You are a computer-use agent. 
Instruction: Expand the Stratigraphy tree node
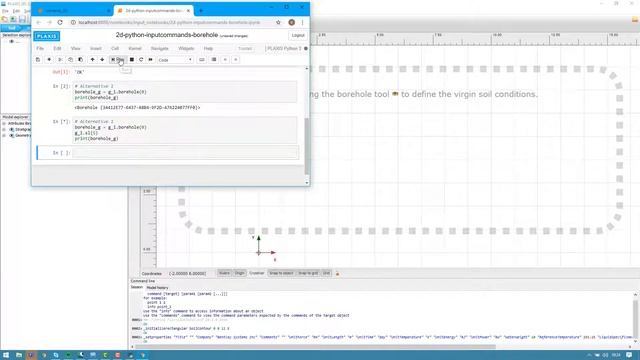tap(4, 129)
